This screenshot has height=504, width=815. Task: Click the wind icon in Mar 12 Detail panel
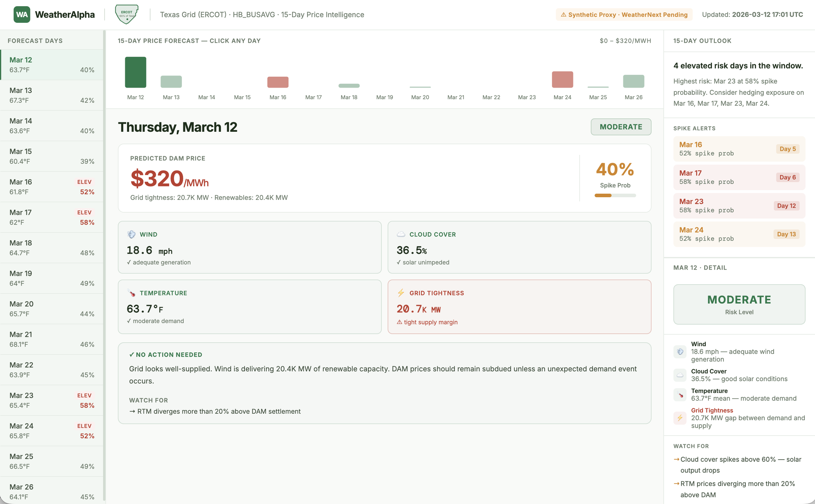[x=680, y=352]
